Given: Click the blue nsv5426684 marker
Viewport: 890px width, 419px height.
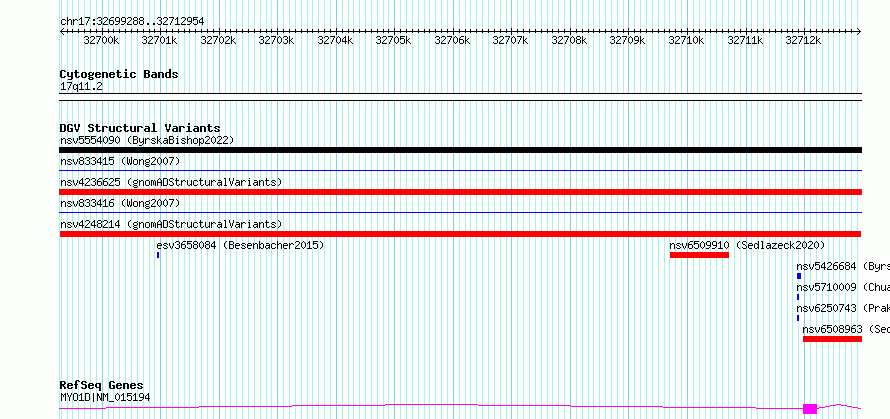Looking at the screenshot, I should tap(799, 276).
